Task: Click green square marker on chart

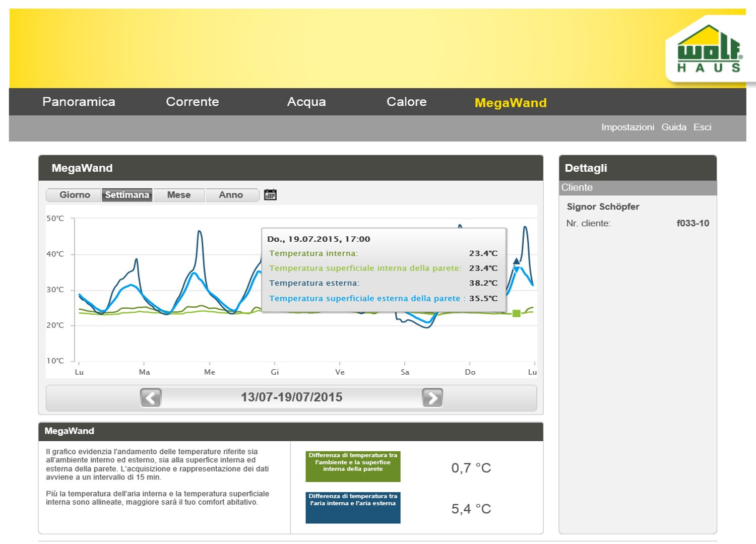Action: point(516,314)
